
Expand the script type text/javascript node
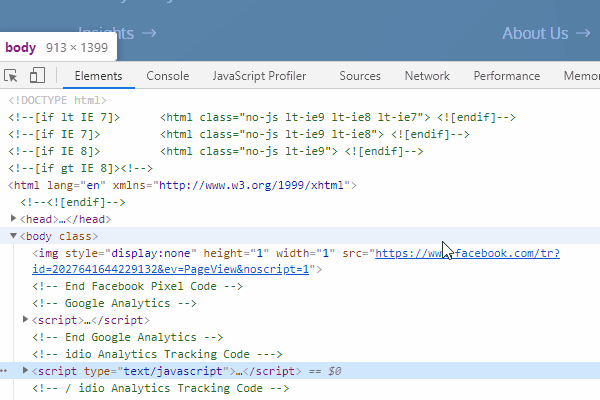[x=25, y=370]
